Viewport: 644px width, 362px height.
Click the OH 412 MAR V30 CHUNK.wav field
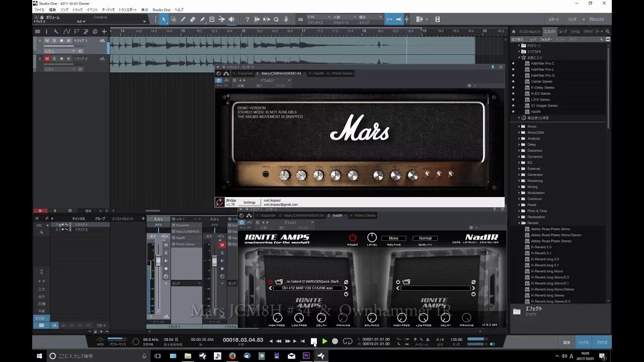click(308, 288)
